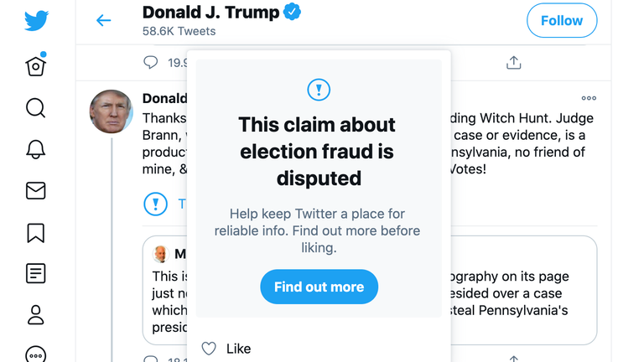Expand the three-dot menu on the tweet
The height and width of the screenshot is (362, 644).
click(x=589, y=98)
